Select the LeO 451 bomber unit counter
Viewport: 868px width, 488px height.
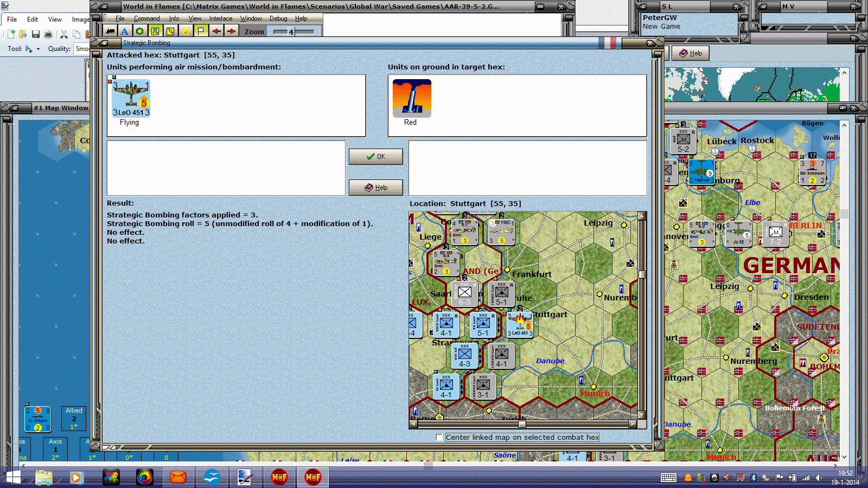pyautogui.click(x=131, y=98)
